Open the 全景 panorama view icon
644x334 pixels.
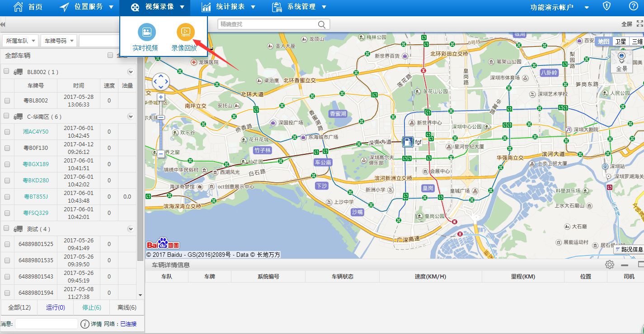click(x=621, y=57)
